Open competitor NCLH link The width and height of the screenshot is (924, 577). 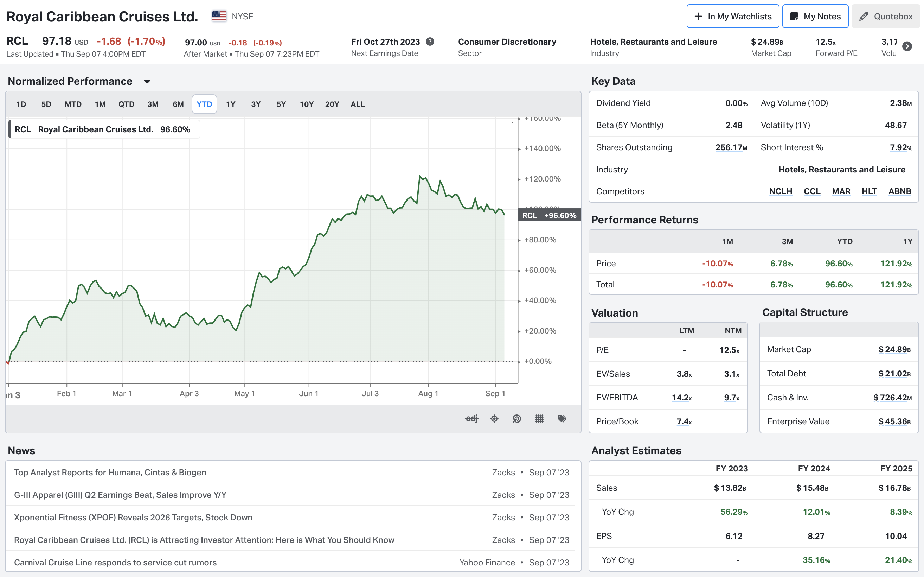tap(781, 191)
